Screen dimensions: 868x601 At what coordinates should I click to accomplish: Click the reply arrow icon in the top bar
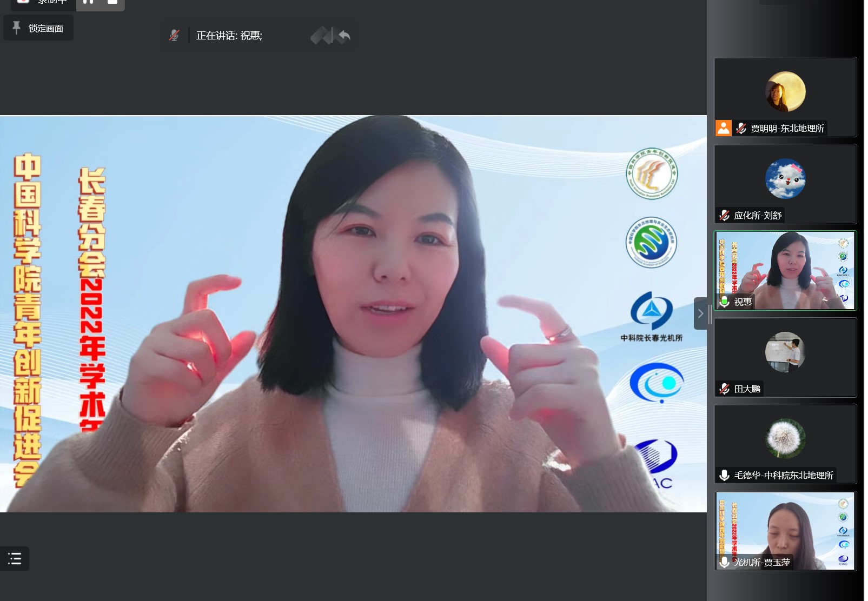click(344, 36)
